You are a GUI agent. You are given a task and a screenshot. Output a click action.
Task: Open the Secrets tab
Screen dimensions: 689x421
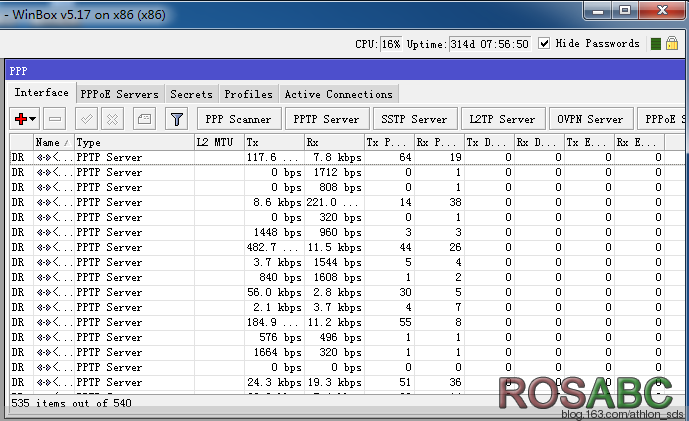point(192,94)
